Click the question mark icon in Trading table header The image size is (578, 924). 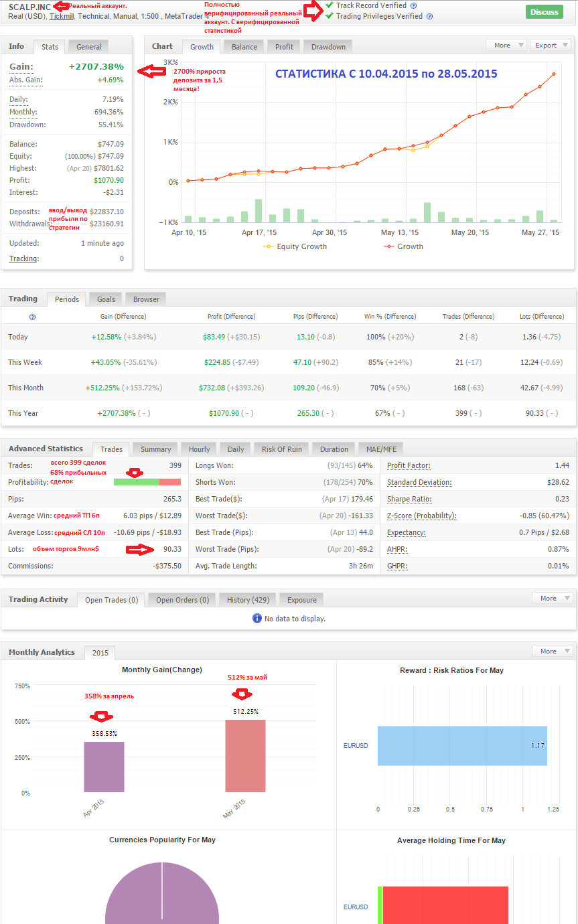[x=32, y=317]
